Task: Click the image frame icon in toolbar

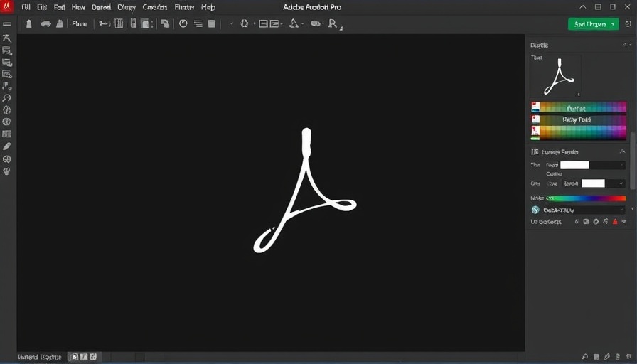Action: pos(264,23)
